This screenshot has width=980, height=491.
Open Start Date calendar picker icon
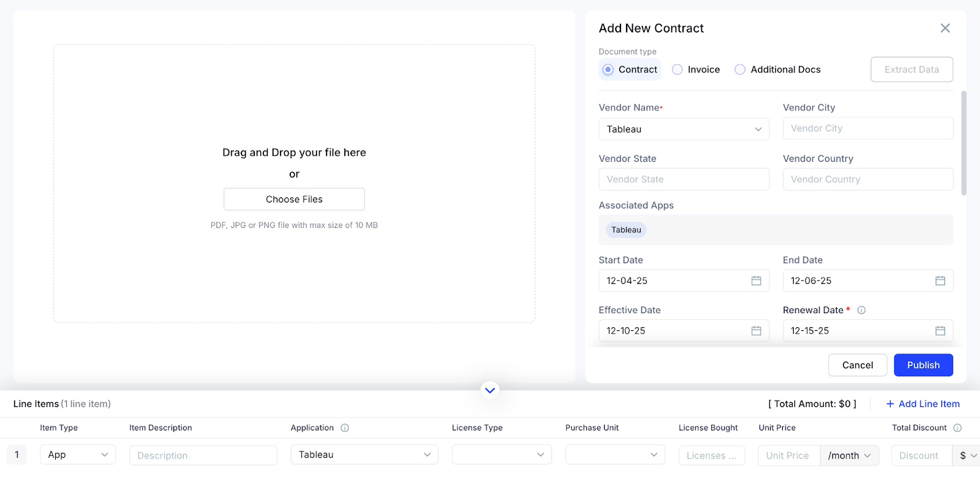756,281
